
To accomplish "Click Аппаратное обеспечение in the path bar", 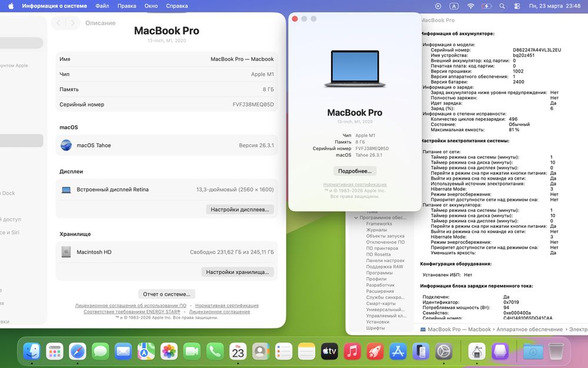I will [530, 329].
